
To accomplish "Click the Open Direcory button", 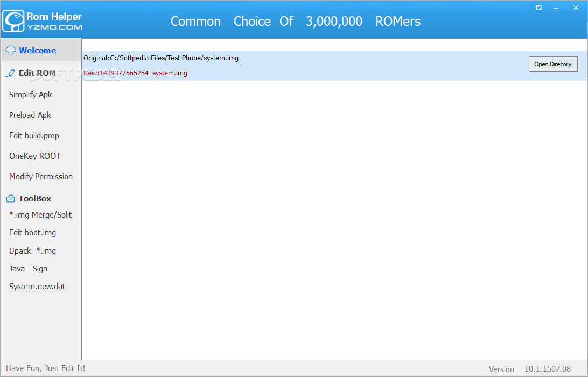I will pos(553,64).
